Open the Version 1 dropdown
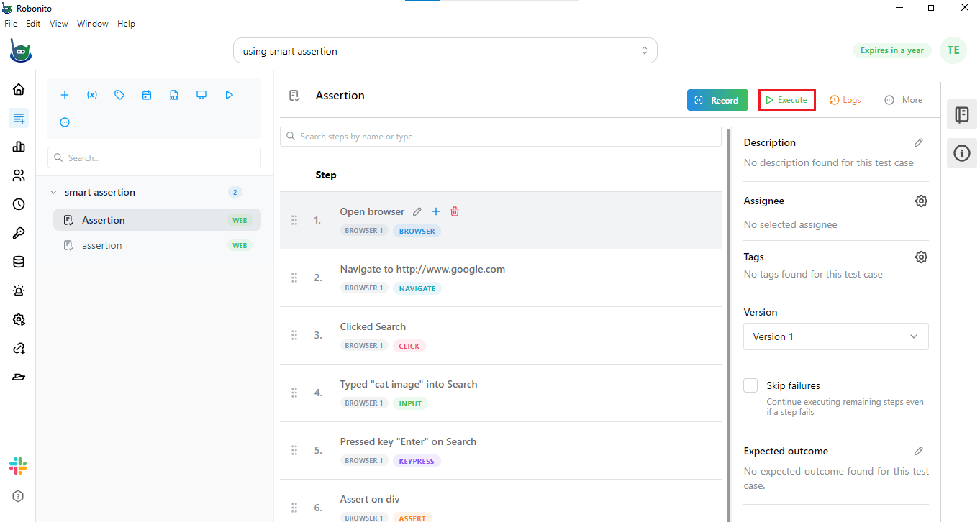The height and width of the screenshot is (522, 980). [835, 336]
